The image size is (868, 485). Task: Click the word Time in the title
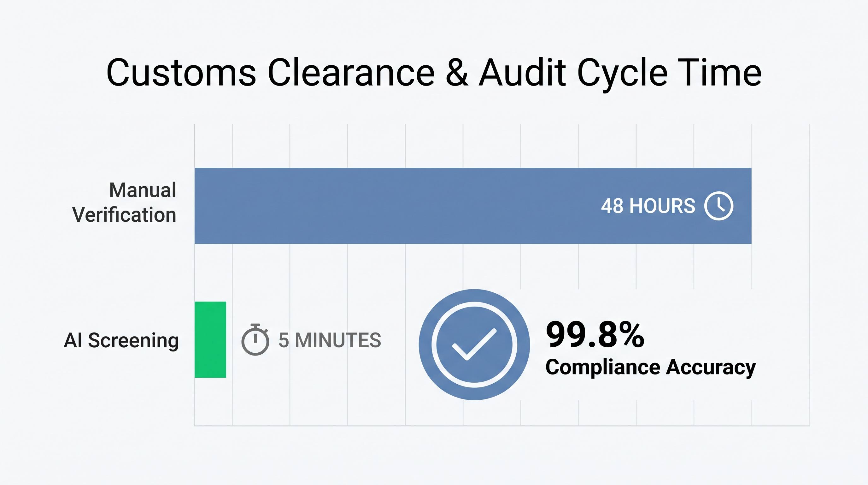[x=720, y=73]
